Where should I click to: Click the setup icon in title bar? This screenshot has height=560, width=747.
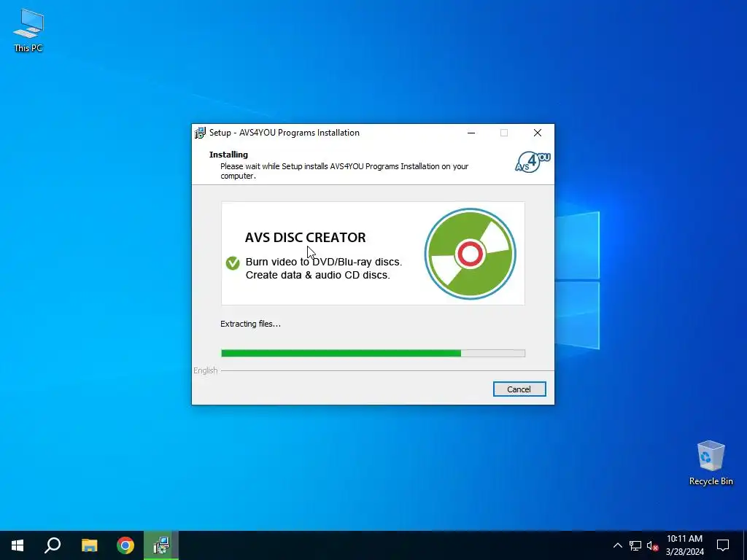[200, 133]
